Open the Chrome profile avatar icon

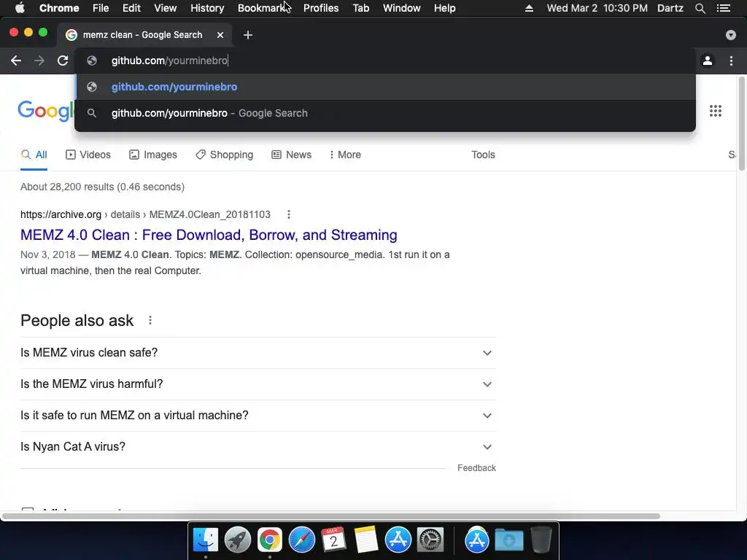708,61
